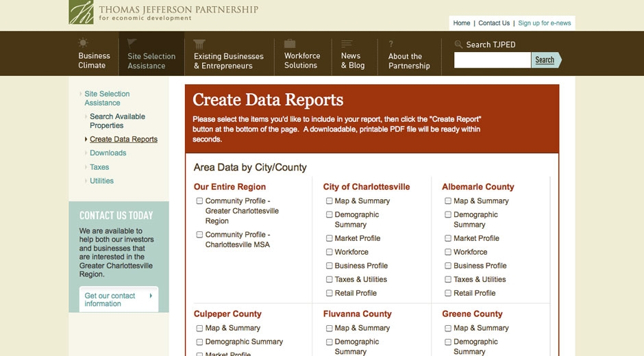
Task: Click the City of Charlottesville heading
Action: [x=367, y=187]
